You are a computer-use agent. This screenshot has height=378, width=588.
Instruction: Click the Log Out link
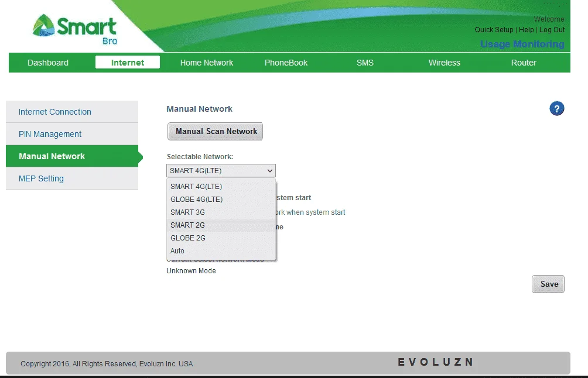(x=552, y=30)
